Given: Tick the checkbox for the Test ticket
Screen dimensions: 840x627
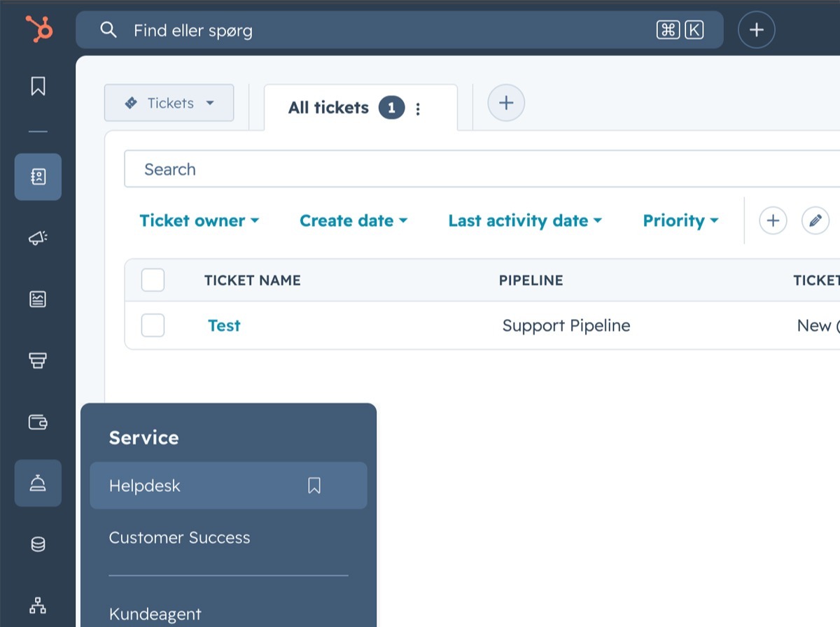Looking at the screenshot, I should (153, 325).
